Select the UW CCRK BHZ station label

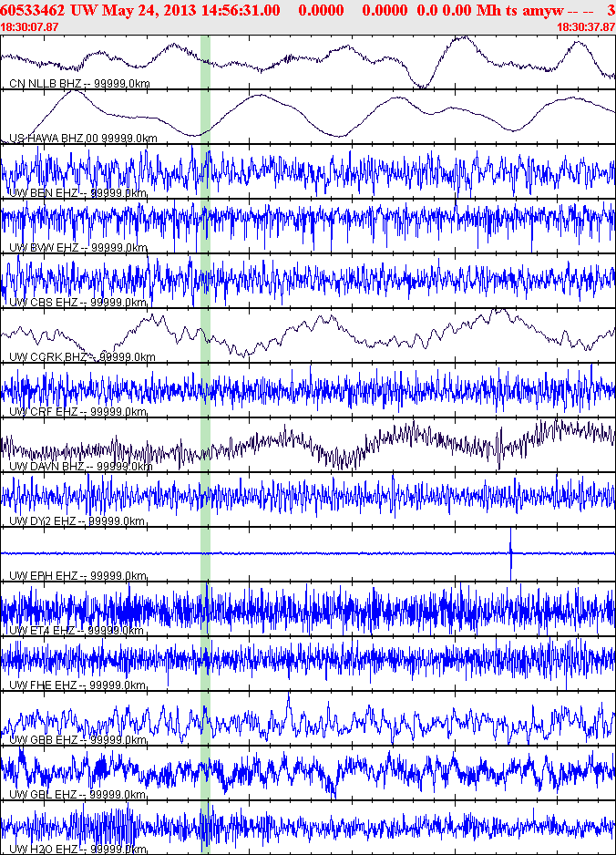point(82,357)
